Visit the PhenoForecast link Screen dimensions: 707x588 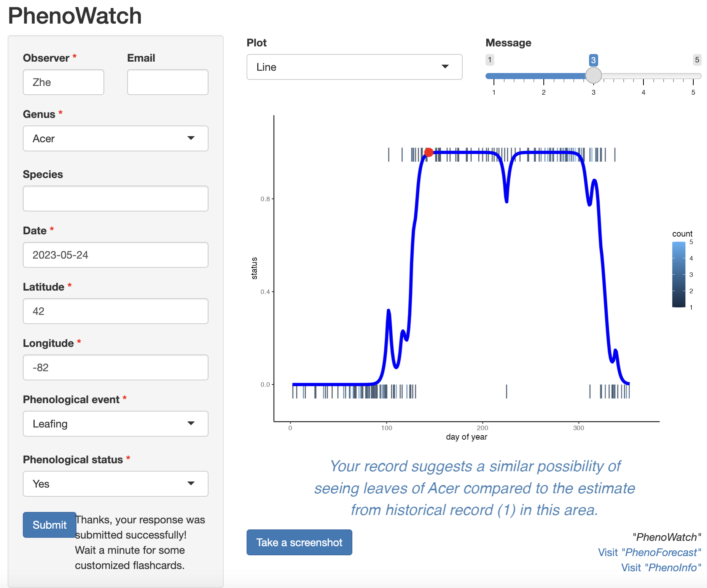pos(650,552)
